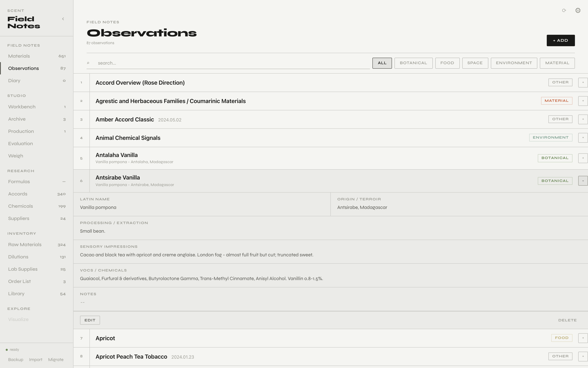
Task: Open Order List in the sidebar
Action: tap(37, 281)
